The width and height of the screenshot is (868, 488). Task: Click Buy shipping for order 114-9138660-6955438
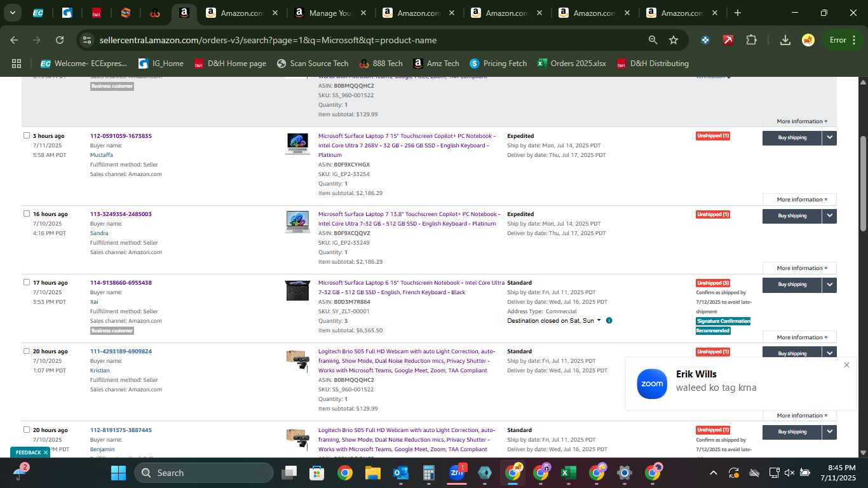point(792,285)
